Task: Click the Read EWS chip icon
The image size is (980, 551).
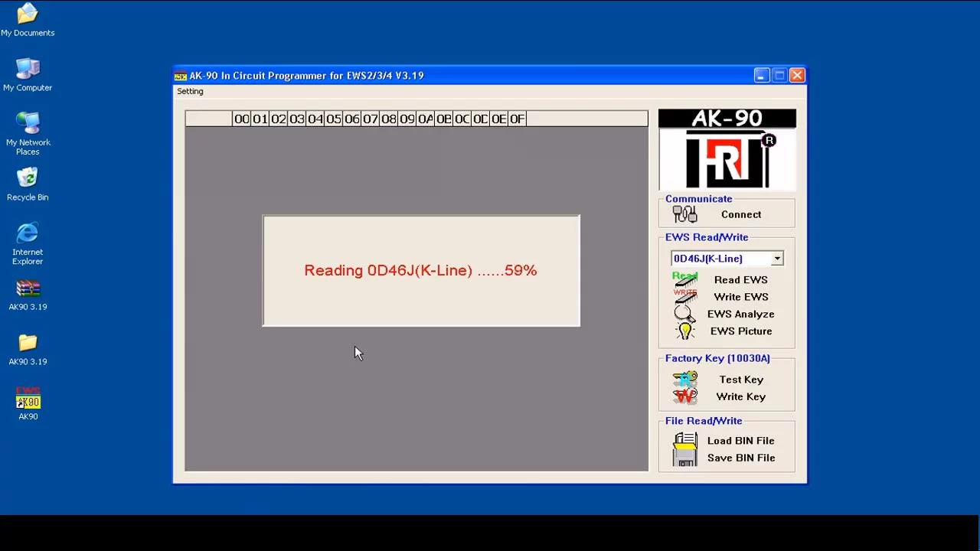Action: [x=685, y=279]
